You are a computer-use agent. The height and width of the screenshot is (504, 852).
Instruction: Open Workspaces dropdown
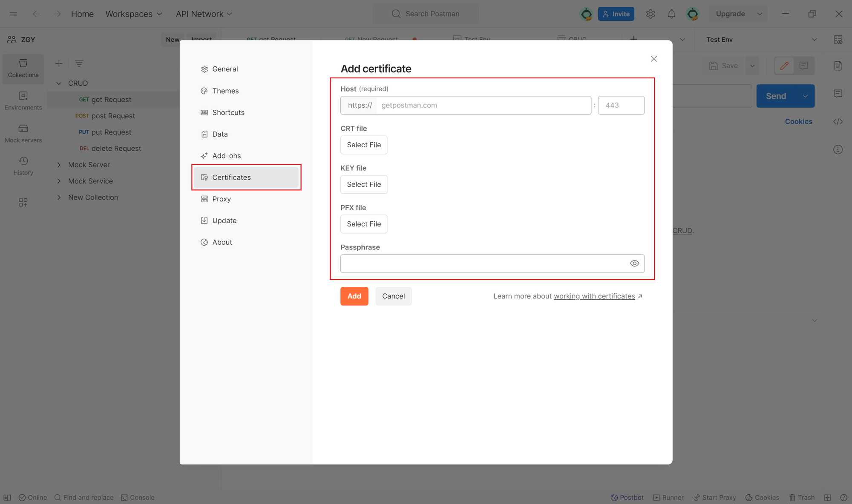point(134,14)
